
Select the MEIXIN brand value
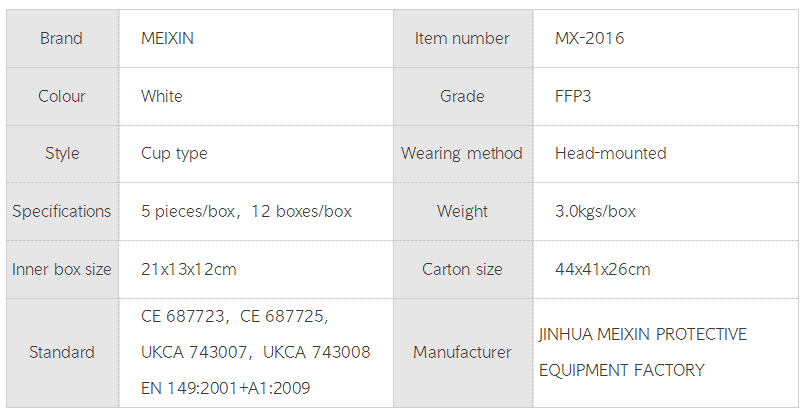click(x=168, y=39)
